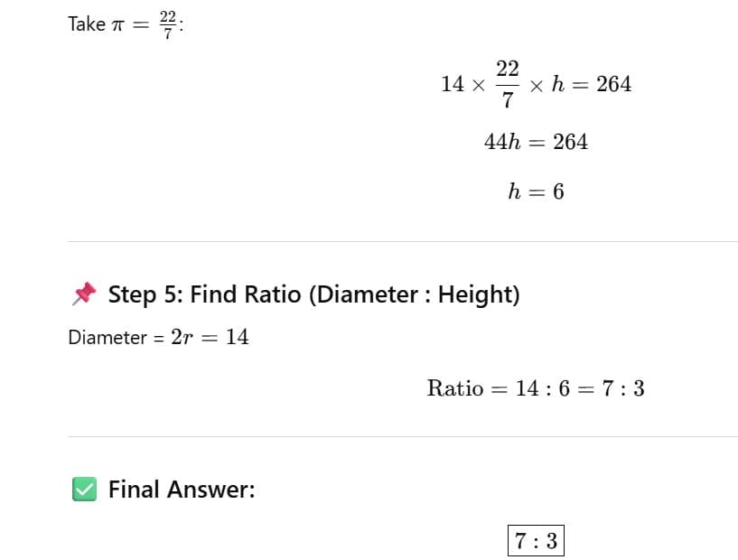Click the horizontal divider above Step 5

point(402,241)
